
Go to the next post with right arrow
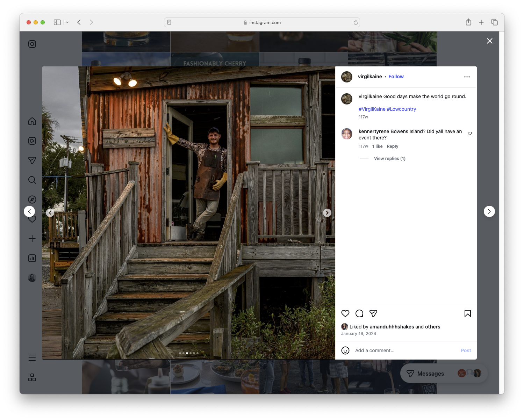[489, 211]
